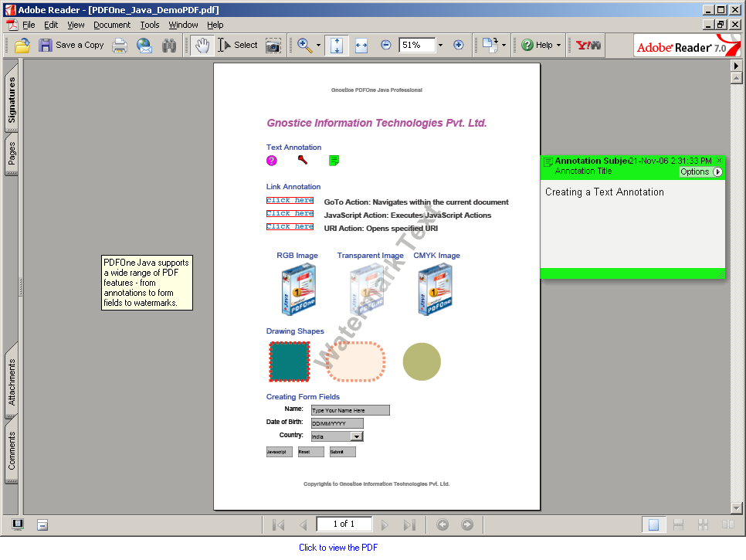This screenshot has height=560, width=746.
Task: Go to the next page
Action: [385, 524]
